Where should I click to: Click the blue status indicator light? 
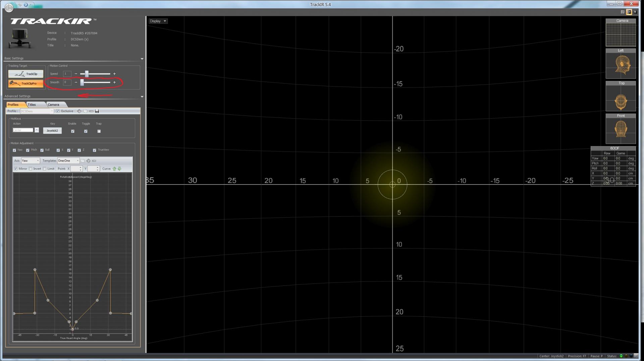pyautogui.click(x=631, y=356)
